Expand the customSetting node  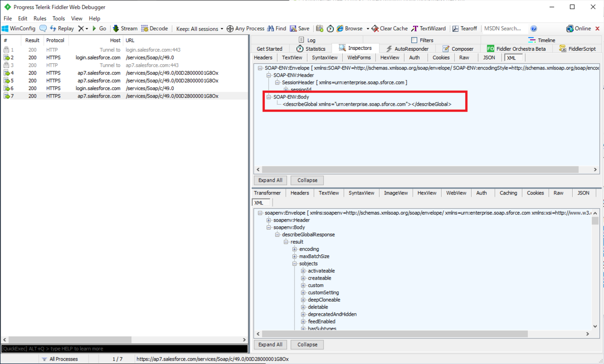pyautogui.click(x=303, y=293)
